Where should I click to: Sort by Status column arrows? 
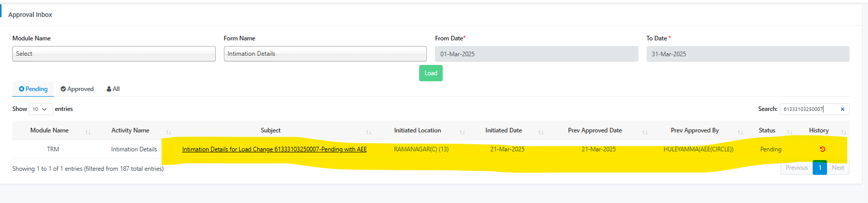[x=790, y=132]
